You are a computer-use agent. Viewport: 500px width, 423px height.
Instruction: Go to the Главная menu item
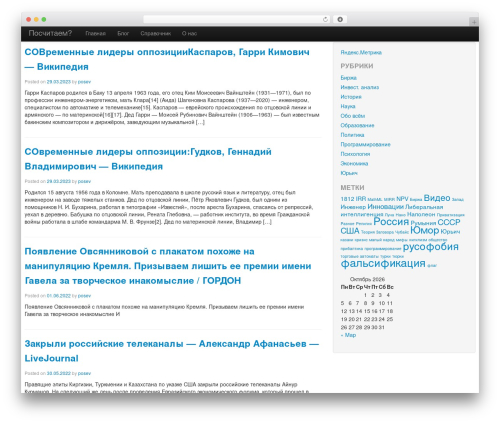point(95,34)
